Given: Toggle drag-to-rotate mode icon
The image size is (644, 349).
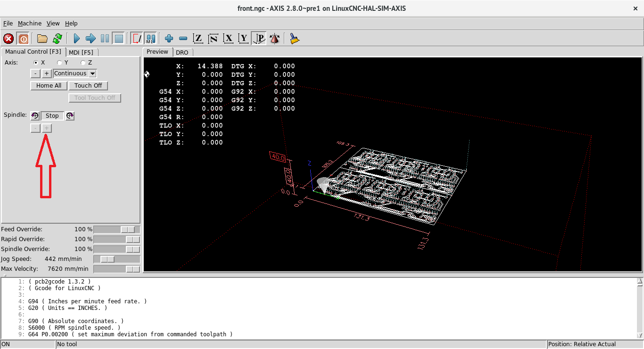Looking at the screenshot, I should pos(275,39).
